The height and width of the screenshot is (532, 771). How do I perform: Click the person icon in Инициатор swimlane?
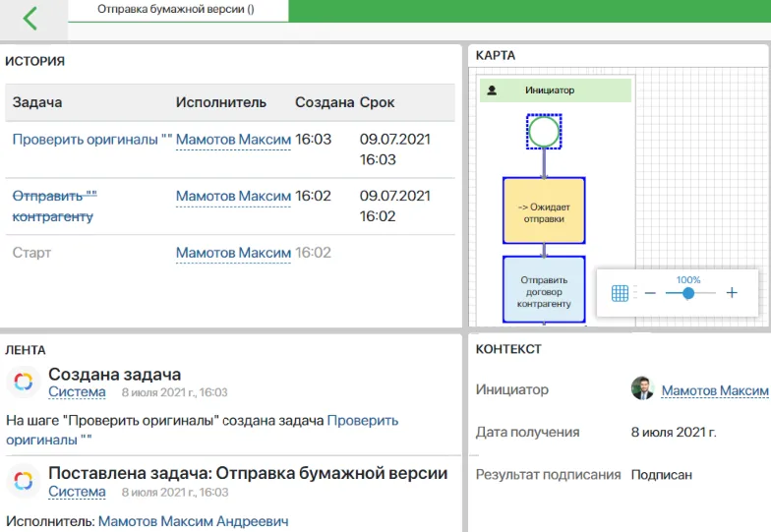[x=493, y=90]
